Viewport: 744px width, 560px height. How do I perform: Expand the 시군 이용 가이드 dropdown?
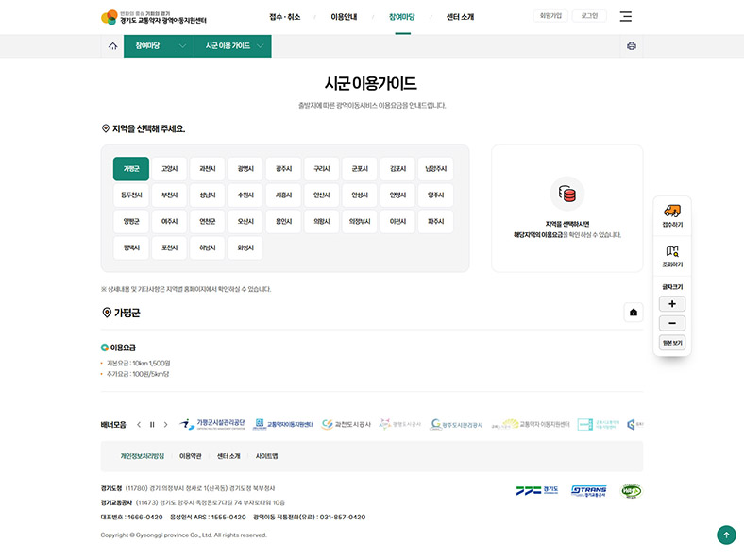point(233,46)
